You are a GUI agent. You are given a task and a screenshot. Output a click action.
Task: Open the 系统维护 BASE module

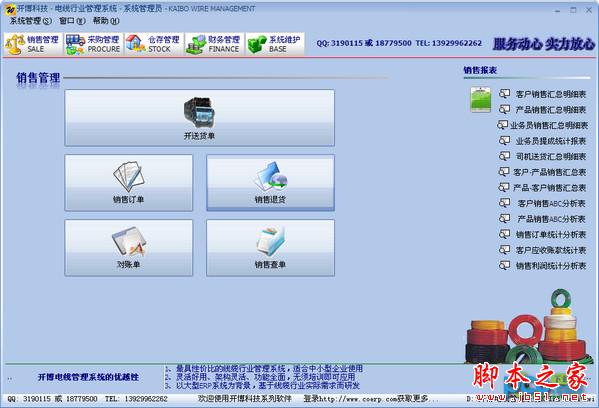pos(275,44)
